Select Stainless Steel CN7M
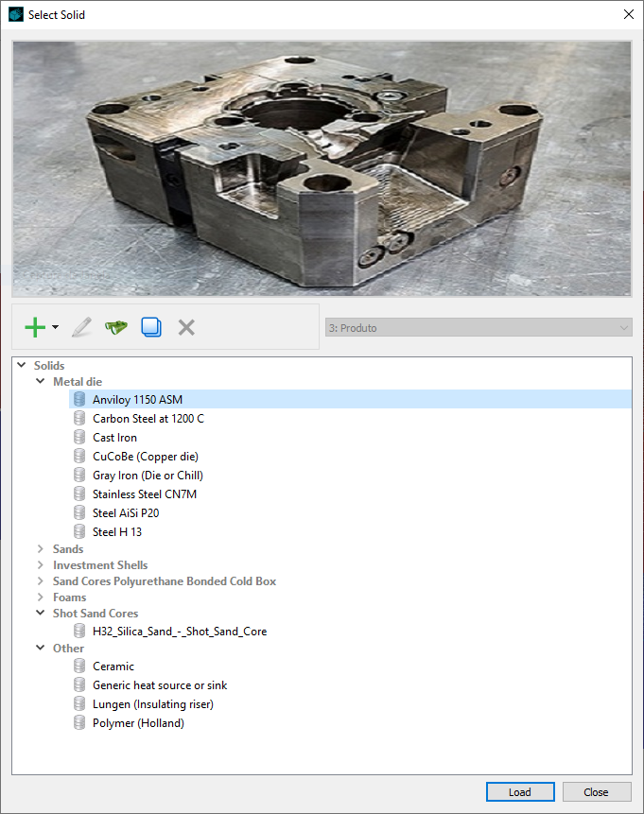The height and width of the screenshot is (814, 644). 145,494
